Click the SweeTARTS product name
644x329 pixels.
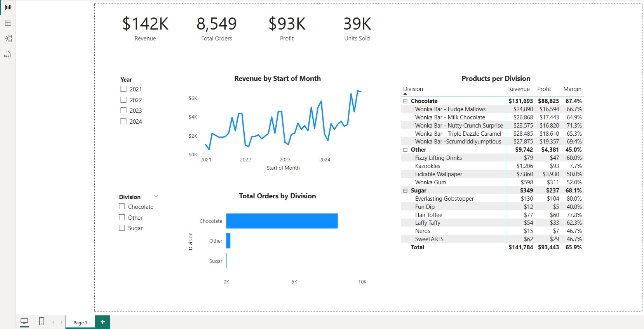(x=429, y=239)
